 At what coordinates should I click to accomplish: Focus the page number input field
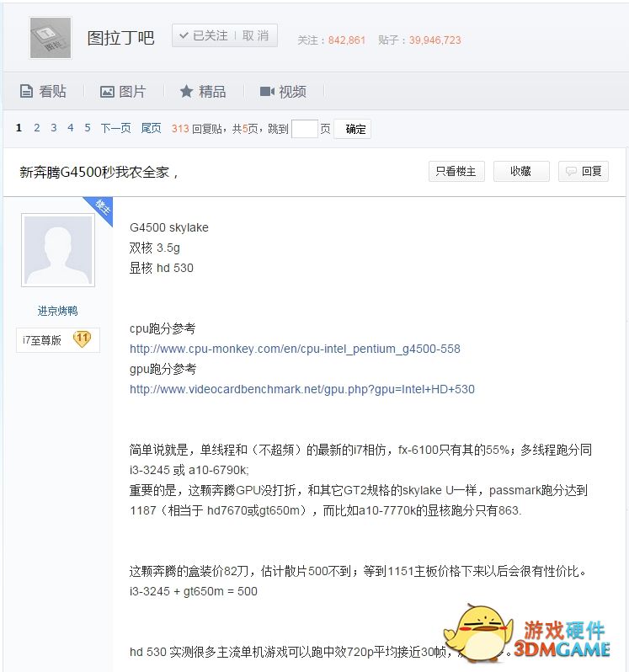[304, 129]
